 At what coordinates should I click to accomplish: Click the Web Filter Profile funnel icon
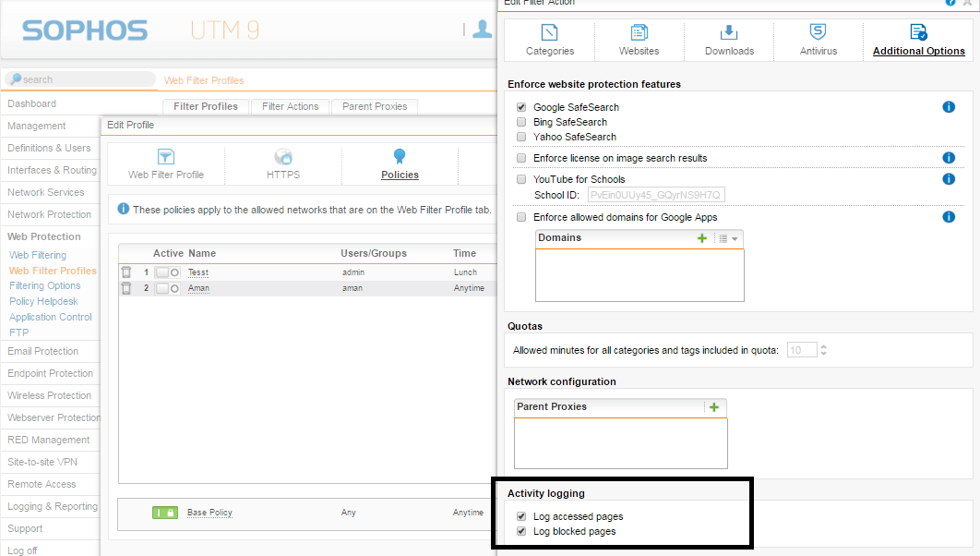[x=165, y=156]
